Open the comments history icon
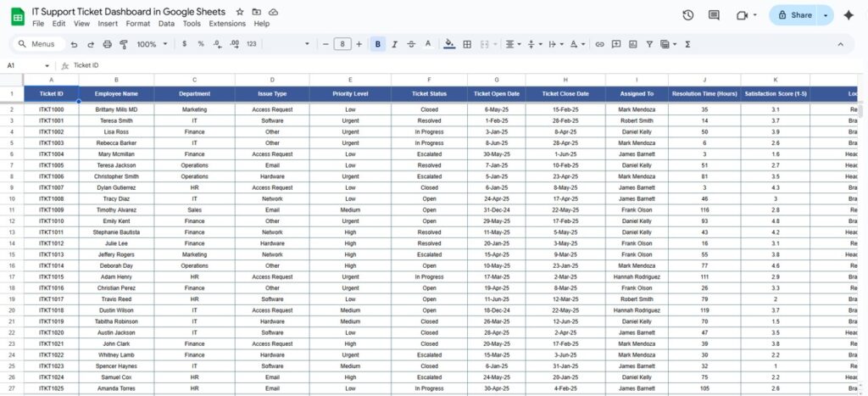868x396 pixels. [714, 15]
